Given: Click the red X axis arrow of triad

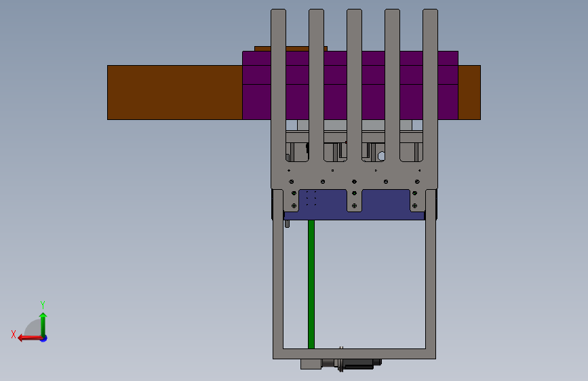Looking at the screenshot, I should (29, 338).
